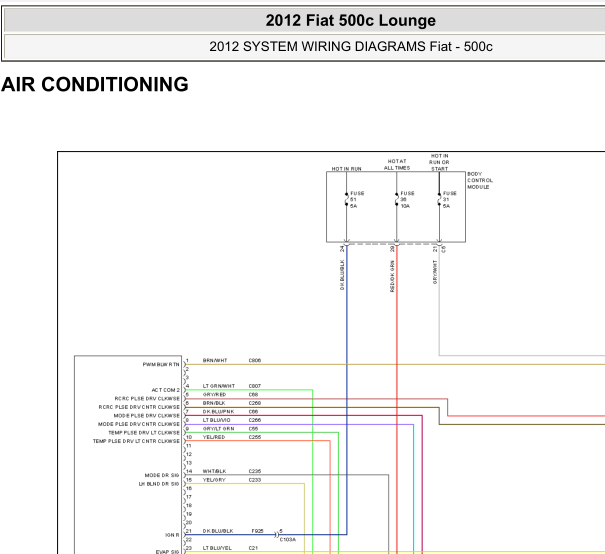
Task: Click the 'YEL/RED' wire color label
Action: (214, 437)
